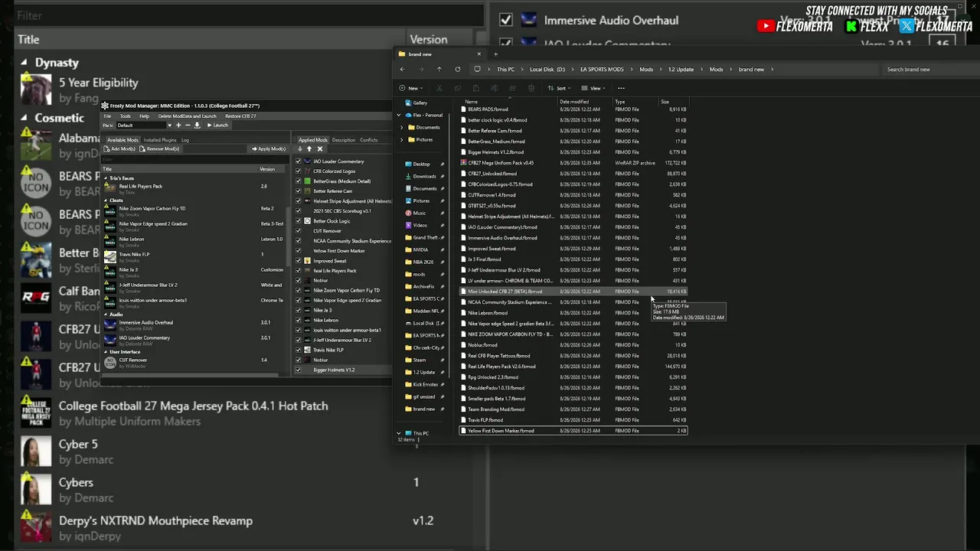Click the Search brand new field
This screenshot has width=980, height=551.
929,70
